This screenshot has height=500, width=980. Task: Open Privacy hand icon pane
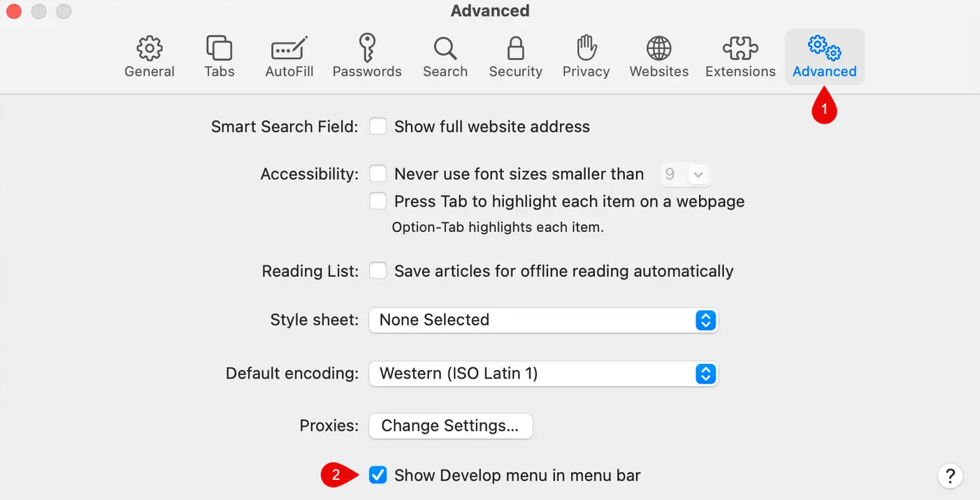tap(586, 57)
